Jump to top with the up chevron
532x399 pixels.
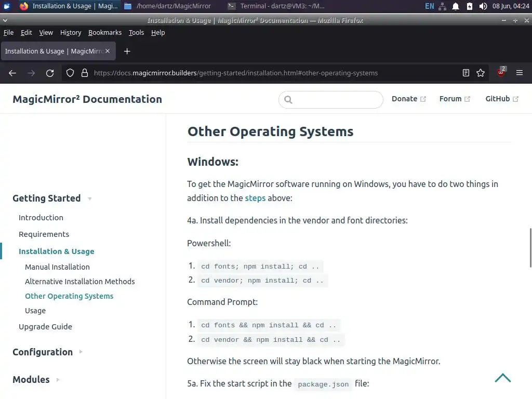coord(503,378)
